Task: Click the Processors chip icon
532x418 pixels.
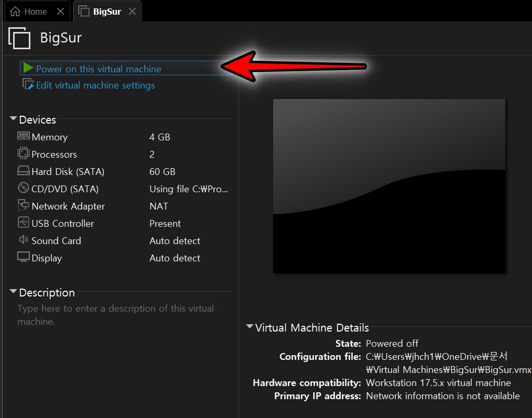Action: point(24,153)
